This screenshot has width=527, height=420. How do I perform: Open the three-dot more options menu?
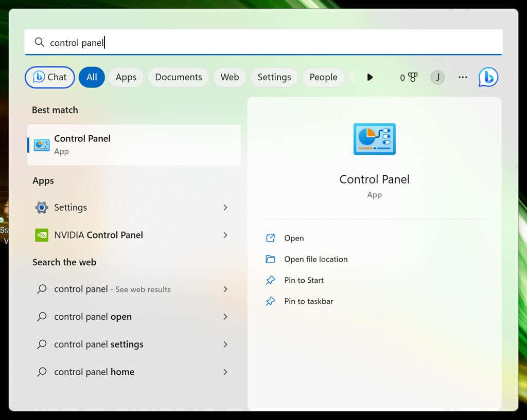pyautogui.click(x=463, y=77)
